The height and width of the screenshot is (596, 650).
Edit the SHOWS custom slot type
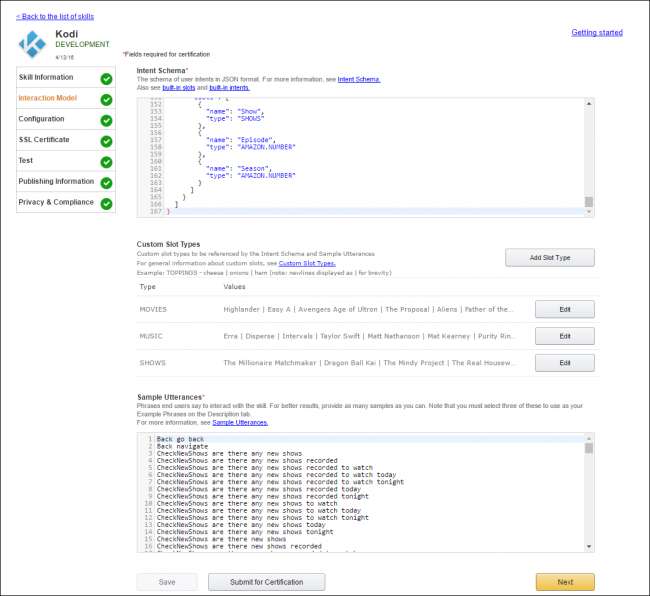tap(564, 362)
